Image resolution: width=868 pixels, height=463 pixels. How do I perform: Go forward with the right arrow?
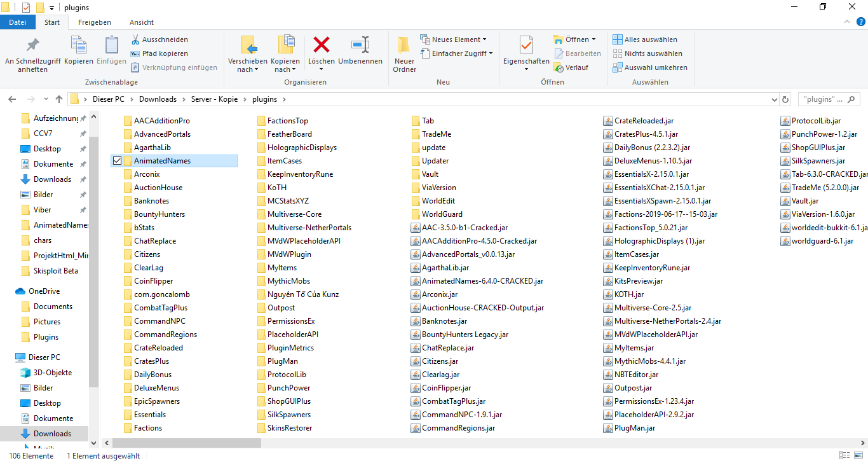coord(31,99)
